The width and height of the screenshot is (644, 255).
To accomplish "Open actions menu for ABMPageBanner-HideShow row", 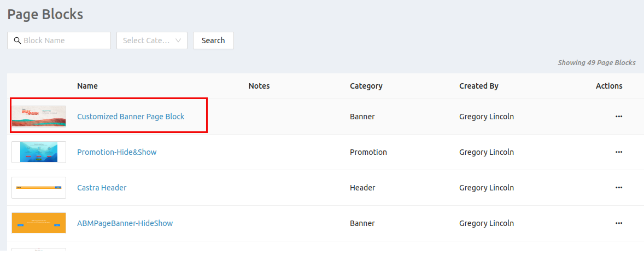I will point(618,223).
